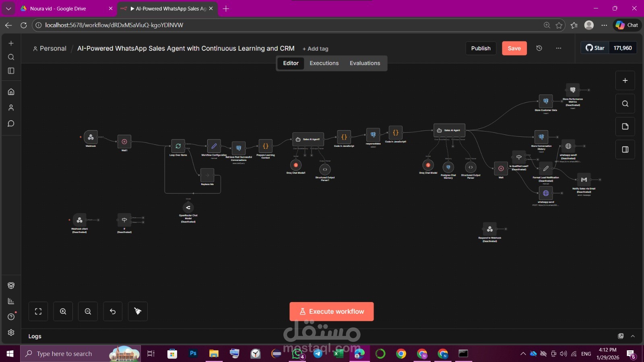Open the Personal project link
Viewport: 644px width, 362px height.
click(50, 48)
